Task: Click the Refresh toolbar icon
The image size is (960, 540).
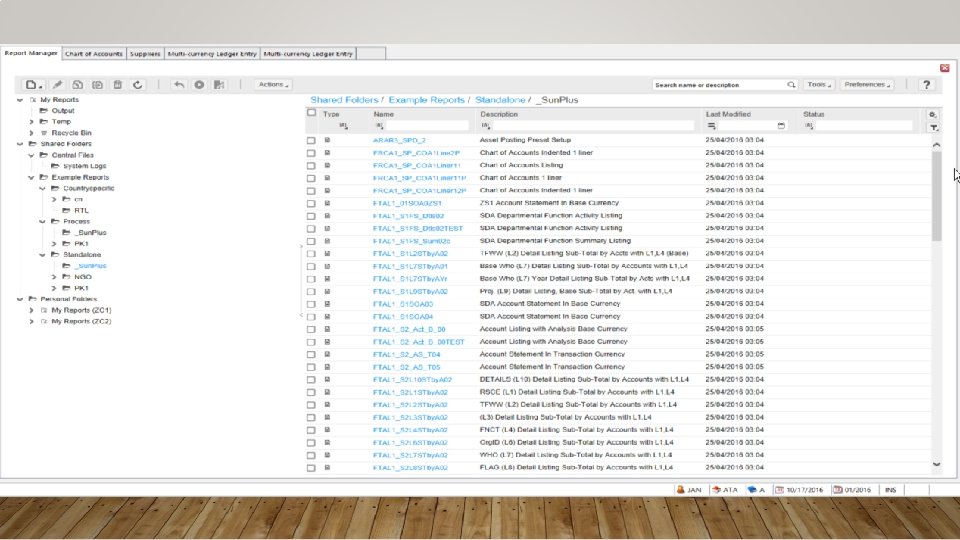Action: [138, 84]
